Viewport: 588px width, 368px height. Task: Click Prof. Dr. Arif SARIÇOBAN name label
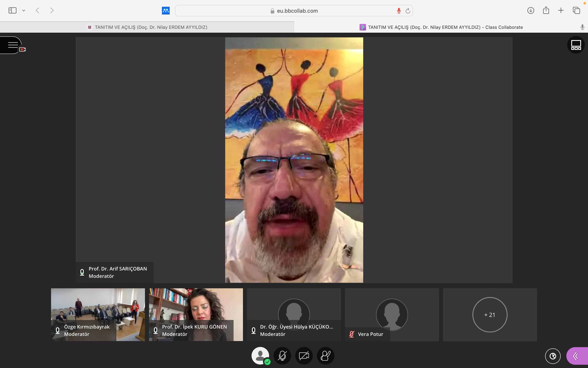tap(118, 269)
